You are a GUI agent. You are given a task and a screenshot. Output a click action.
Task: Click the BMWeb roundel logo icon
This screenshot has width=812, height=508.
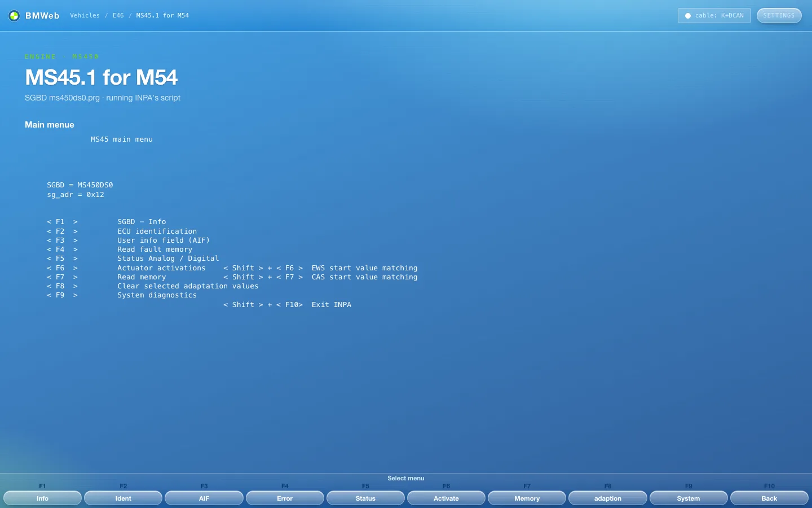click(14, 16)
